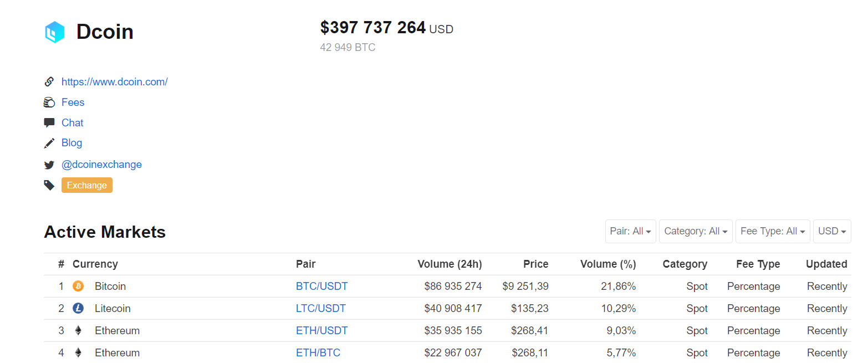
Task: Click the $40 908 417 volume value
Action: (x=453, y=308)
